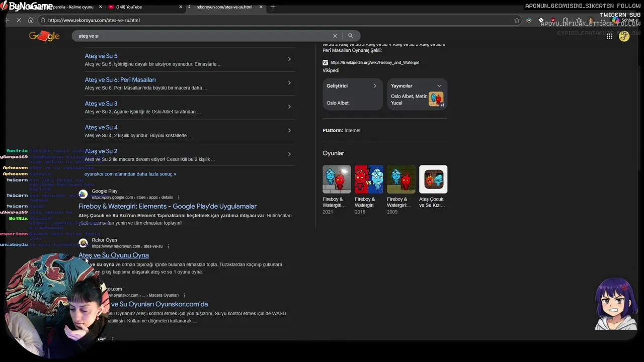Open Fireboy & Watergirl: Elements Google Play result
The image size is (644, 362).
pyautogui.click(x=168, y=206)
